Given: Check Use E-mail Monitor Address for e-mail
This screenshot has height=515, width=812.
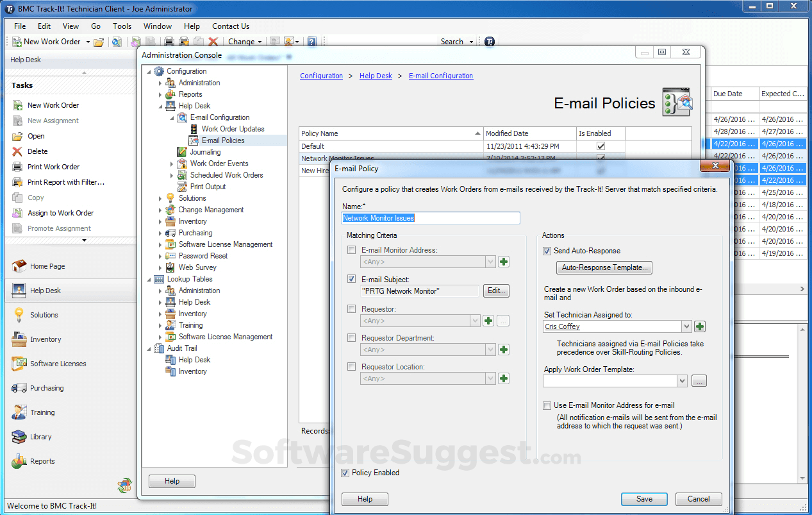Looking at the screenshot, I should click(547, 405).
